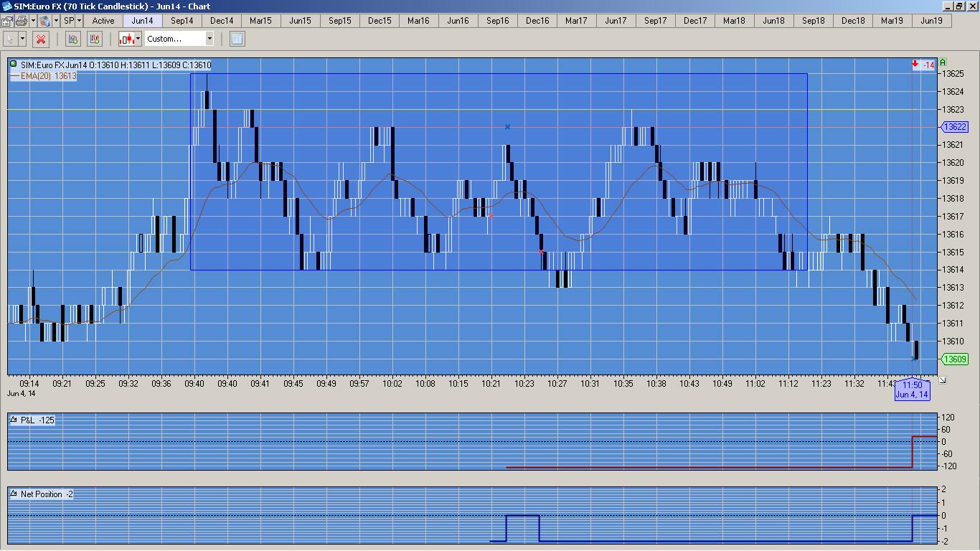Screen dimensions: 980x551
Task: Switch to the Jun14 contract tab
Action: coord(143,21)
